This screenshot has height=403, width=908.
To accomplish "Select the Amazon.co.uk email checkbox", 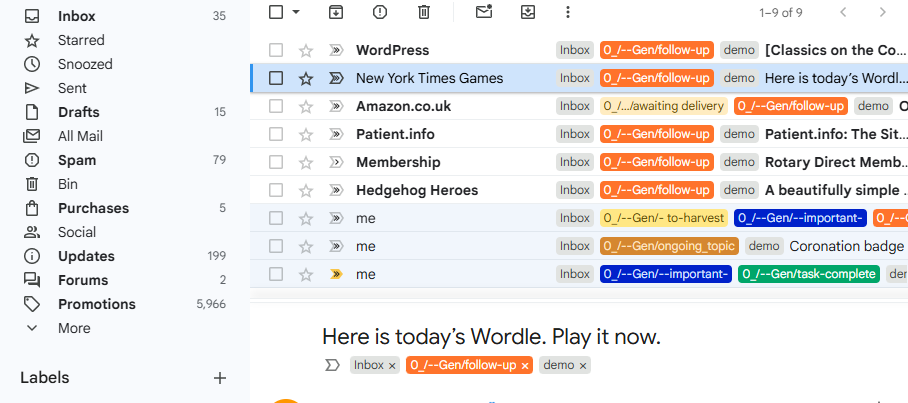I will [276, 106].
